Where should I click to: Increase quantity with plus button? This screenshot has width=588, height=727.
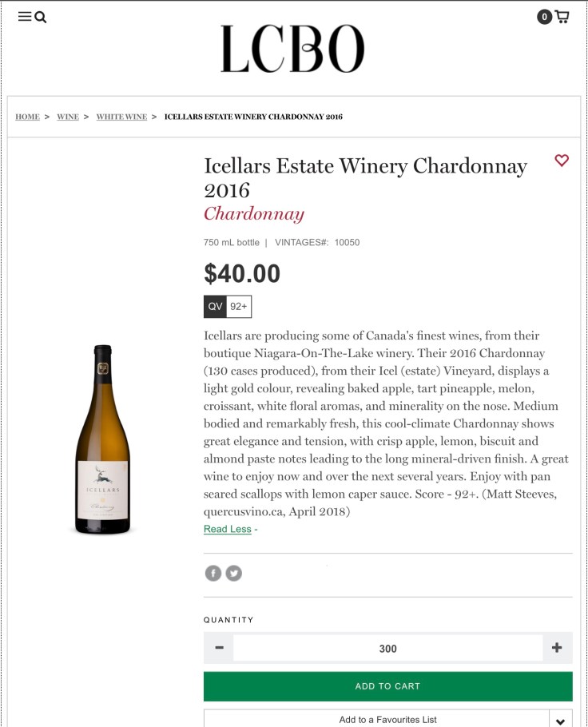click(557, 648)
